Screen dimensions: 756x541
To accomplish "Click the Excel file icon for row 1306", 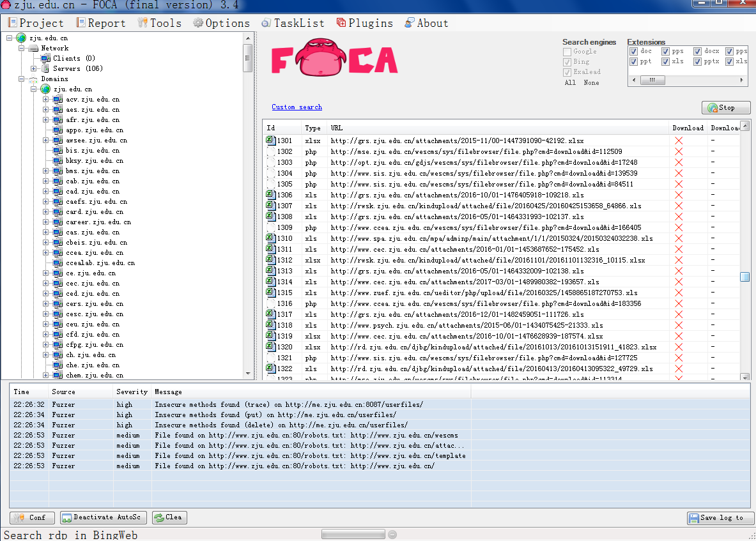I will pos(270,195).
